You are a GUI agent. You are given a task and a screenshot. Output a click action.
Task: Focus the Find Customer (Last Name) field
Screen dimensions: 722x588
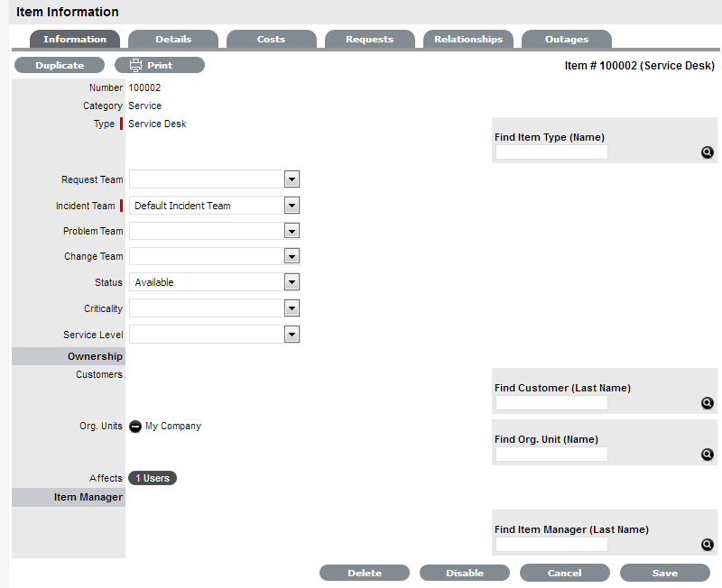[551, 403]
